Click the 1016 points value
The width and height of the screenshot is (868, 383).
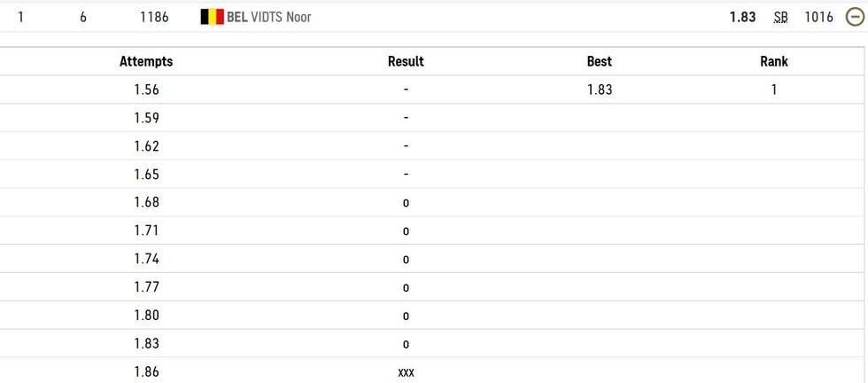click(x=818, y=17)
